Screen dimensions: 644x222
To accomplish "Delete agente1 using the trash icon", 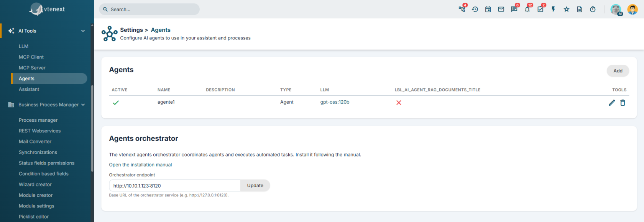I will pyautogui.click(x=623, y=103).
